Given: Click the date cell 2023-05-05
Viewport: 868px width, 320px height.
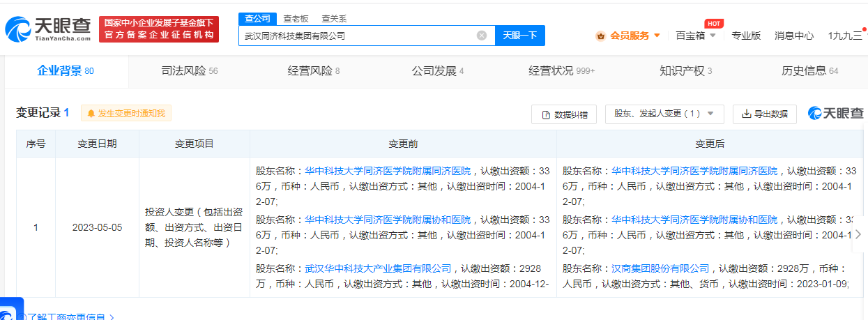Looking at the screenshot, I should pos(97,227).
